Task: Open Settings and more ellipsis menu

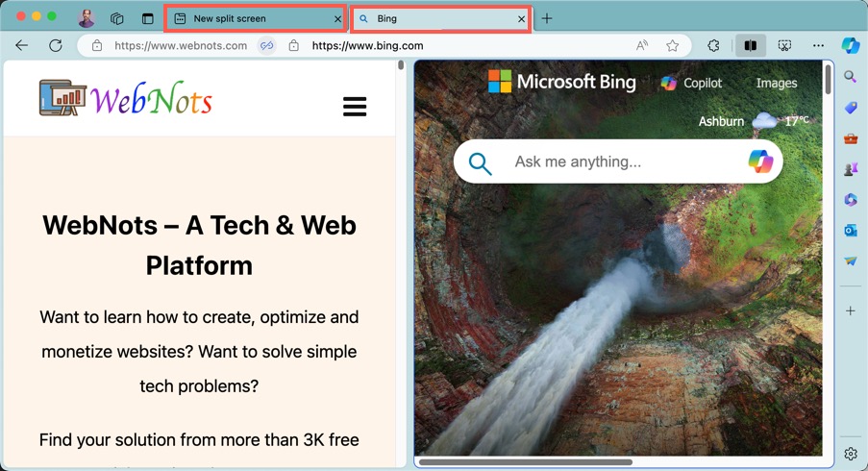Action: [818, 45]
